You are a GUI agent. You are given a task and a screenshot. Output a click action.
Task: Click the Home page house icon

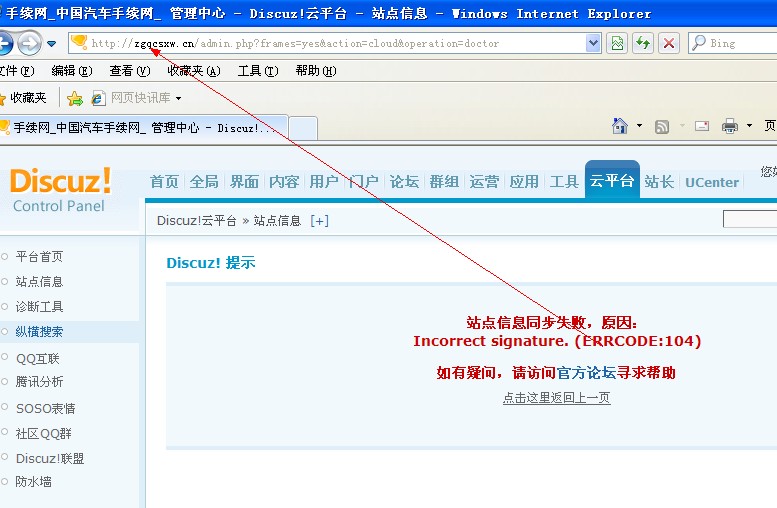click(x=620, y=126)
